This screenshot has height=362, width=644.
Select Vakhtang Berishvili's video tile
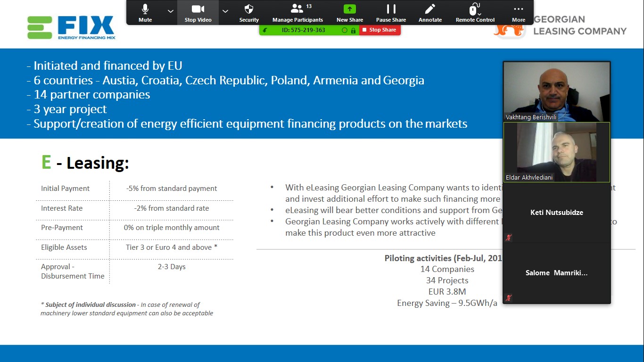(557, 91)
